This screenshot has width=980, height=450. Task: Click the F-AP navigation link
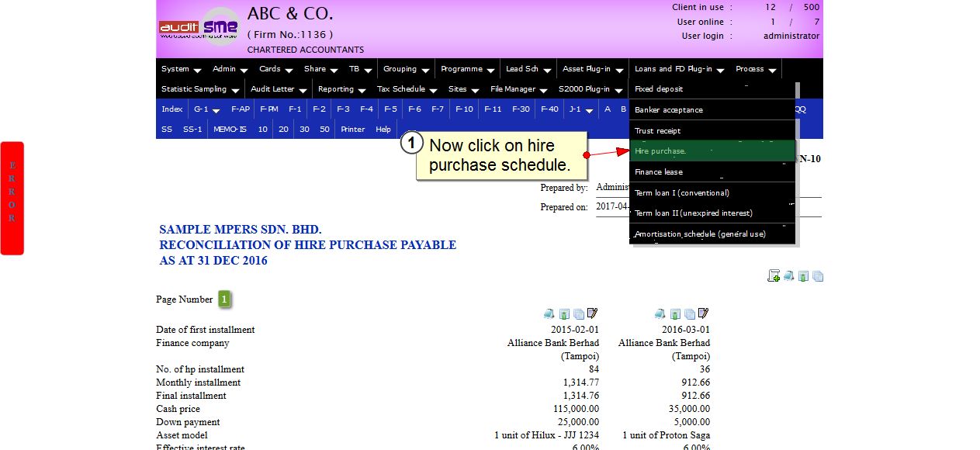pos(240,109)
